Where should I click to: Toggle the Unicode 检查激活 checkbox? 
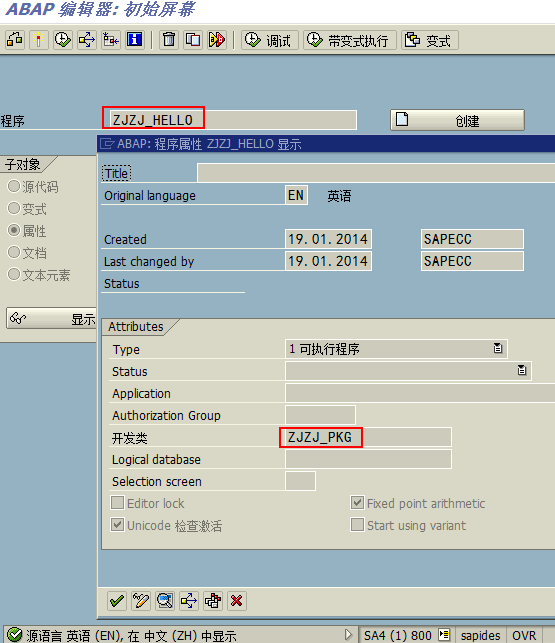(118, 524)
